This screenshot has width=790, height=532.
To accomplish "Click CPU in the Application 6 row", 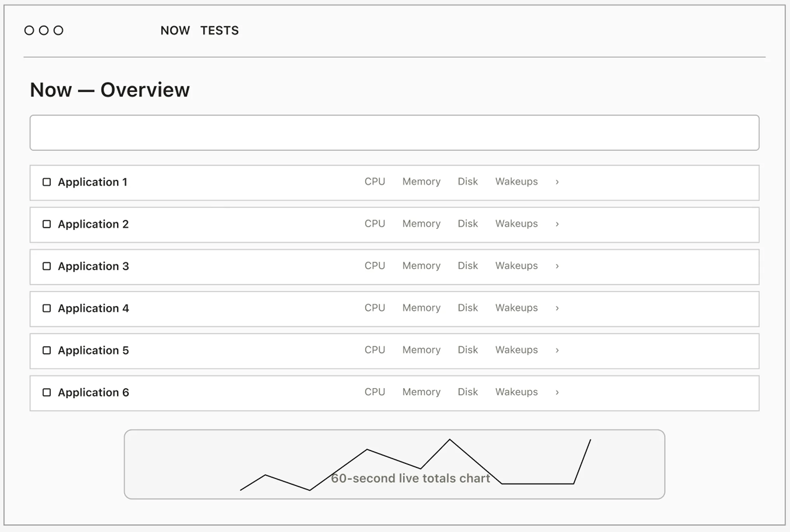I will pyautogui.click(x=375, y=392).
